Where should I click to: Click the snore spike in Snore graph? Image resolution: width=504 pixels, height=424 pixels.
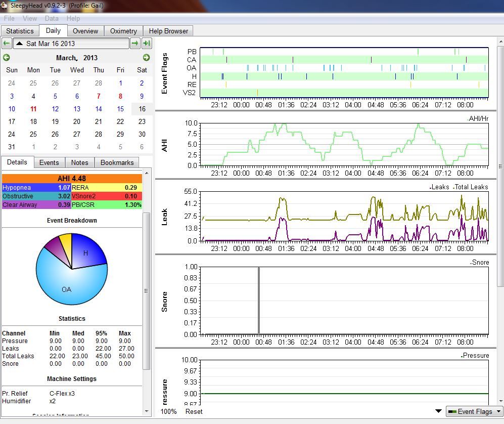(259, 301)
